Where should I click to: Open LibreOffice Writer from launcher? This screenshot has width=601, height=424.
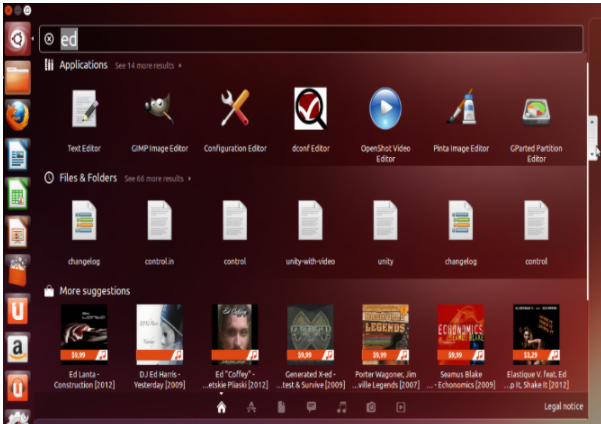(x=18, y=155)
